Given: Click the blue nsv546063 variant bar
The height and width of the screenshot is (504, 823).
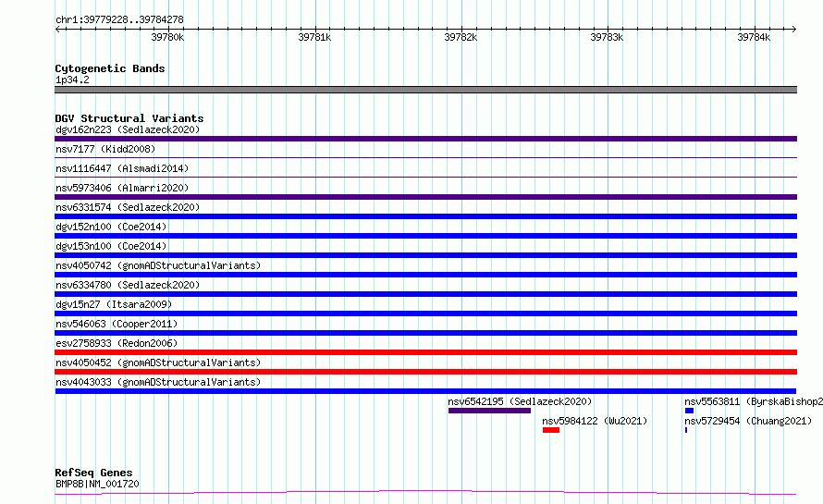Looking at the screenshot, I should point(425,333).
